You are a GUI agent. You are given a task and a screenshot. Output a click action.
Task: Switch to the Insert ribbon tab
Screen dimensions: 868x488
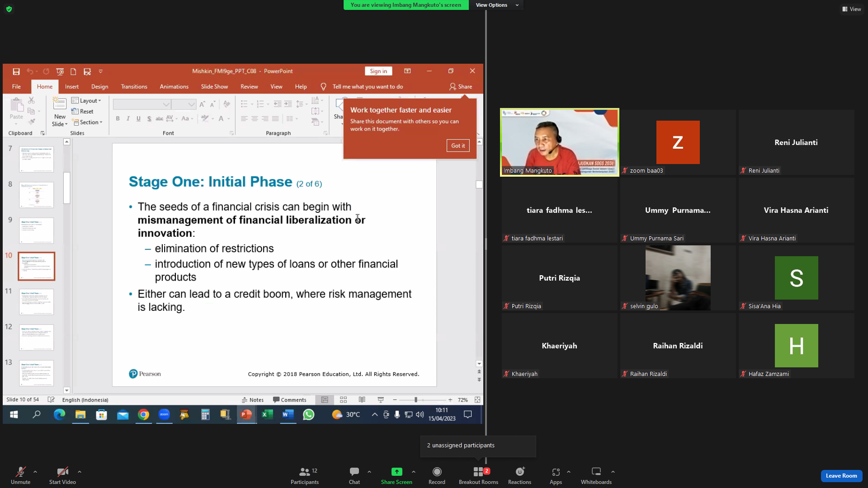[x=72, y=87]
